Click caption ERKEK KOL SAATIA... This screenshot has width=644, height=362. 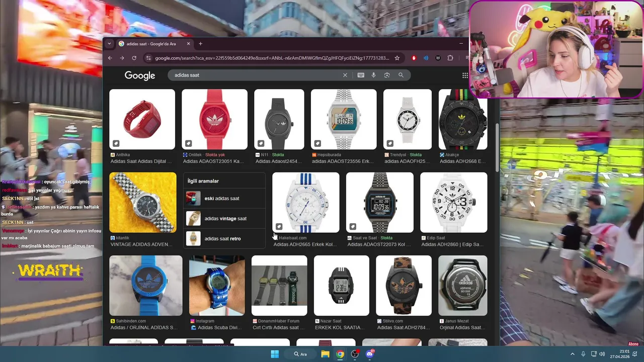tap(340, 327)
